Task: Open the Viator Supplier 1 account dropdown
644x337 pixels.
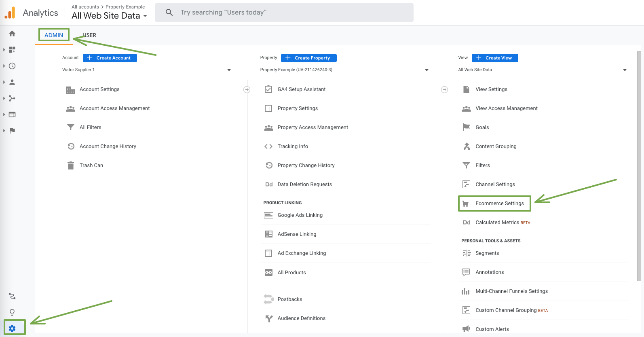Action: [147, 70]
